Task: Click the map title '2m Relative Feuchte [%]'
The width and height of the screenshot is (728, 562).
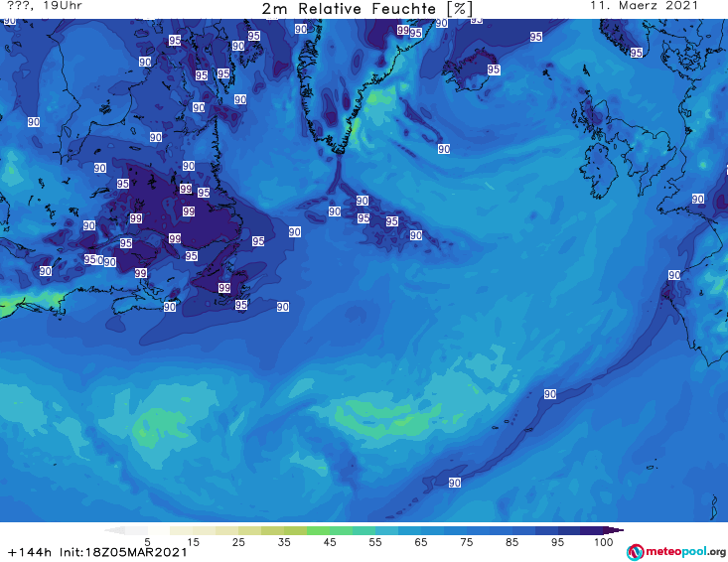Action: coord(367,8)
